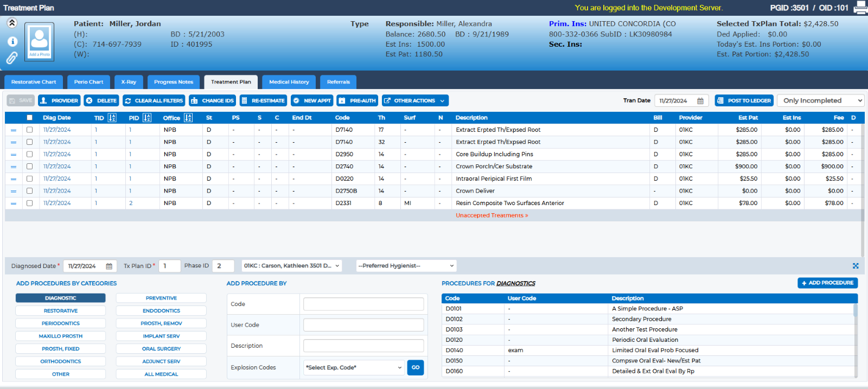
Task: Sort by TID column sort icon
Action: [112, 118]
